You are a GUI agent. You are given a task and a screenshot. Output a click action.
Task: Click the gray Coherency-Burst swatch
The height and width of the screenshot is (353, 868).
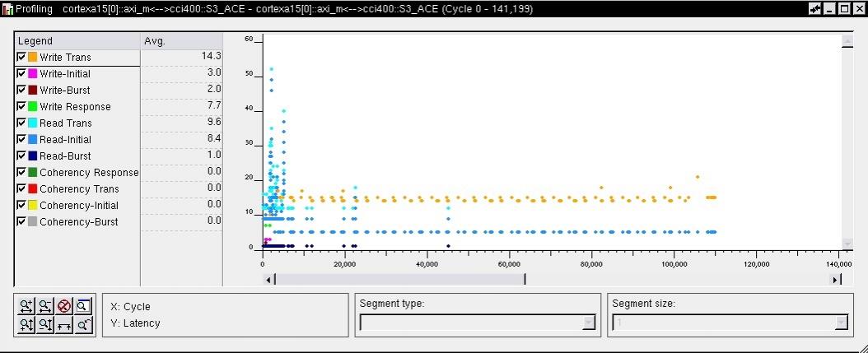tap(33, 222)
